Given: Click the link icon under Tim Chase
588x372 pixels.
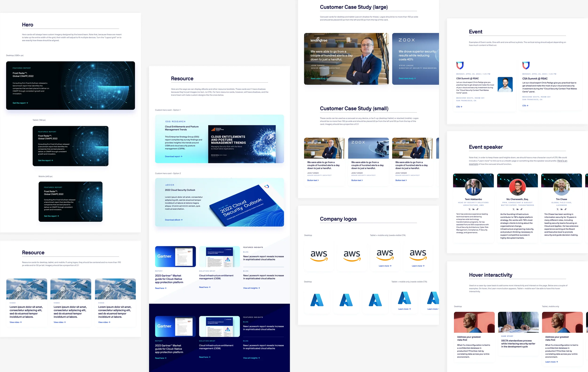Looking at the screenshot, I should tap(565, 210).
